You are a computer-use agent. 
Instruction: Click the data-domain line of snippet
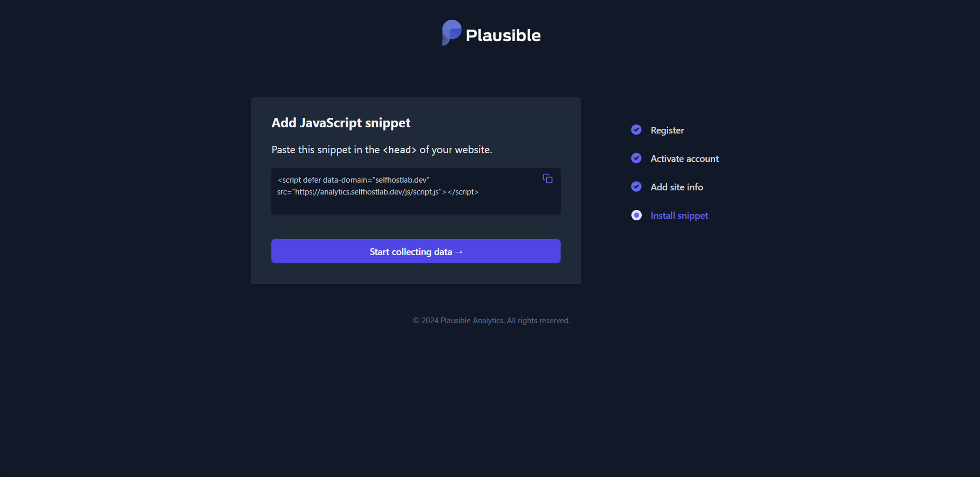coord(353,180)
